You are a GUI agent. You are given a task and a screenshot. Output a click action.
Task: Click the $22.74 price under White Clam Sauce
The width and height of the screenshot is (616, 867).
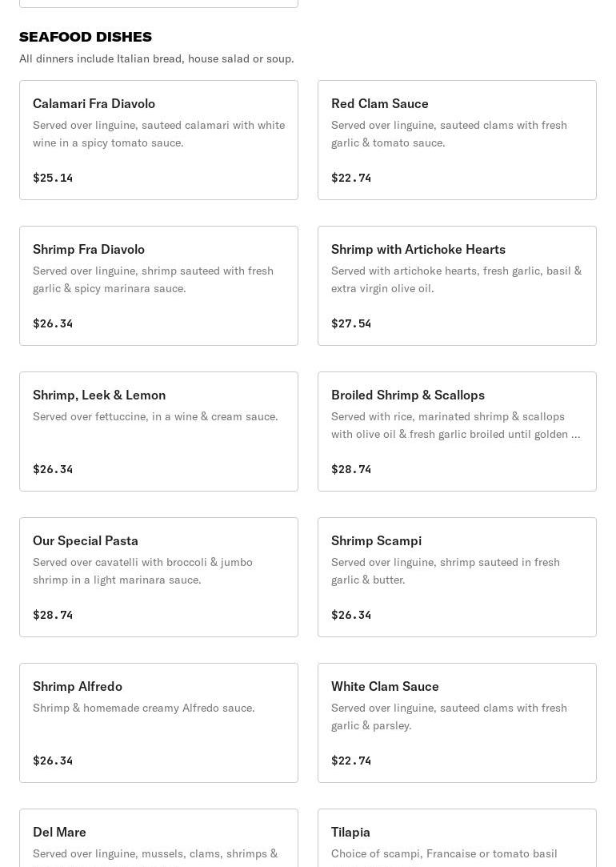[x=351, y=761]
